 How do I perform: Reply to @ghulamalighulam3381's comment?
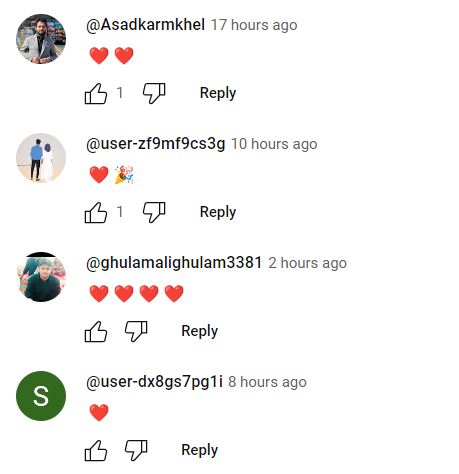[x=200, y=331]
